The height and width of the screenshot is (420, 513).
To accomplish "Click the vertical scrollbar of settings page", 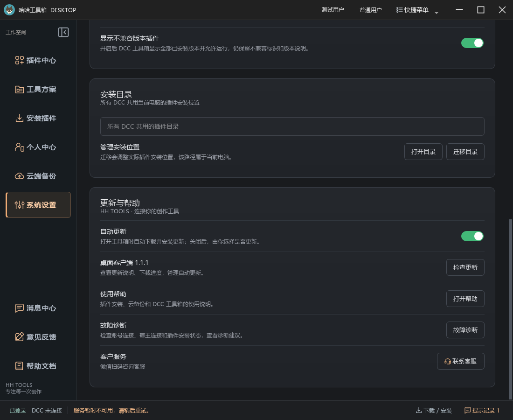I will (x=510, y=309).
